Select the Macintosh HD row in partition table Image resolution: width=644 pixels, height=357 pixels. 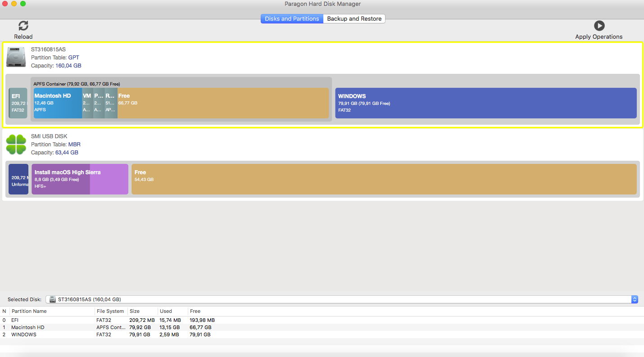click(28, 327)
